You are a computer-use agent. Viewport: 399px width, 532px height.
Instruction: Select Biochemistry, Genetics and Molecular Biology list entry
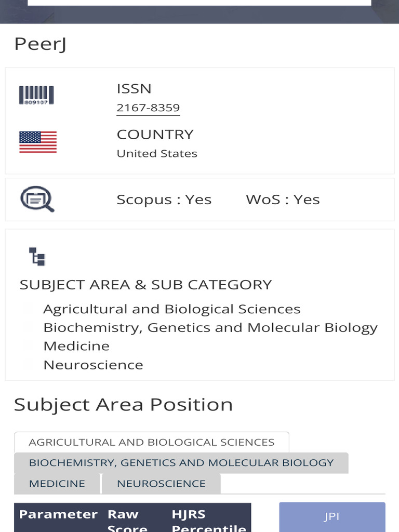click(210, 328)
